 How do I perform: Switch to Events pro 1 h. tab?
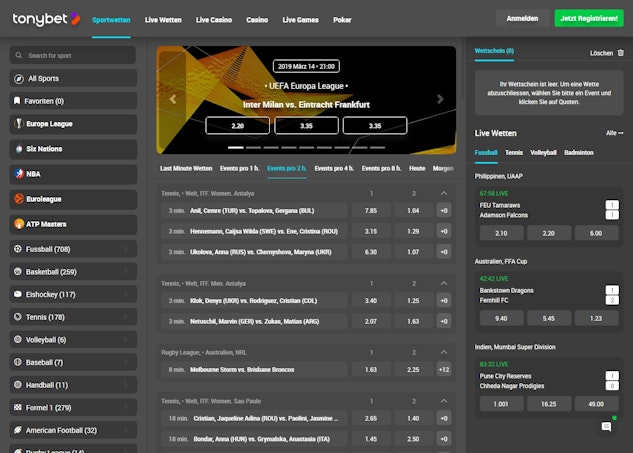(239, 168)
